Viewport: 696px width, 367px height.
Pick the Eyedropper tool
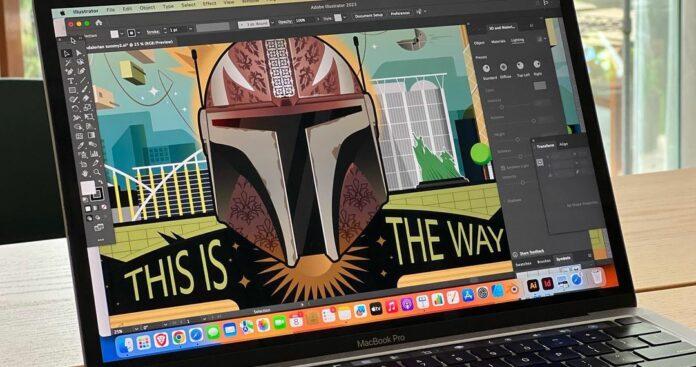[x=80, y=145]
